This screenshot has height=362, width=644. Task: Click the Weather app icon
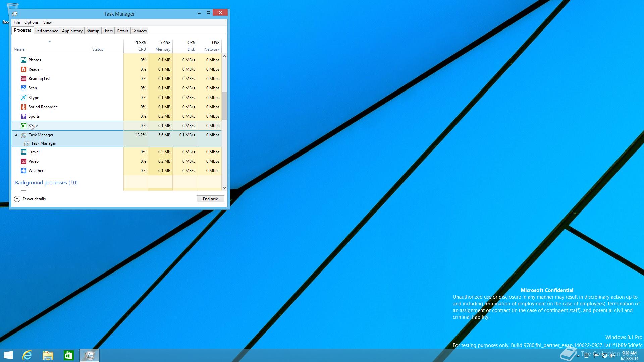point(23,171)
